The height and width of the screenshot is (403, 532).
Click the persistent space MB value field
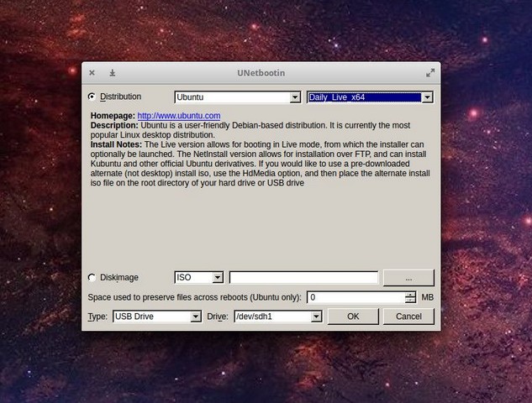coord(356,297)
